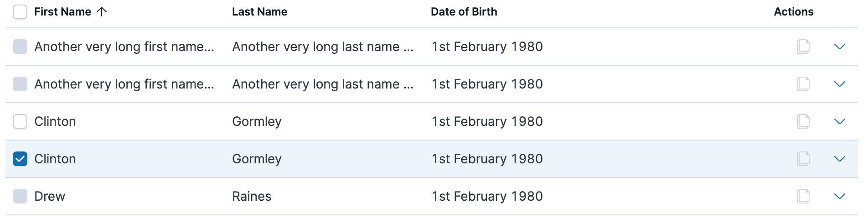Screen dimensions: 868x219
Task: Check the unselected Clinton Gormley row checkbox
Action: (x=20, y=121)
